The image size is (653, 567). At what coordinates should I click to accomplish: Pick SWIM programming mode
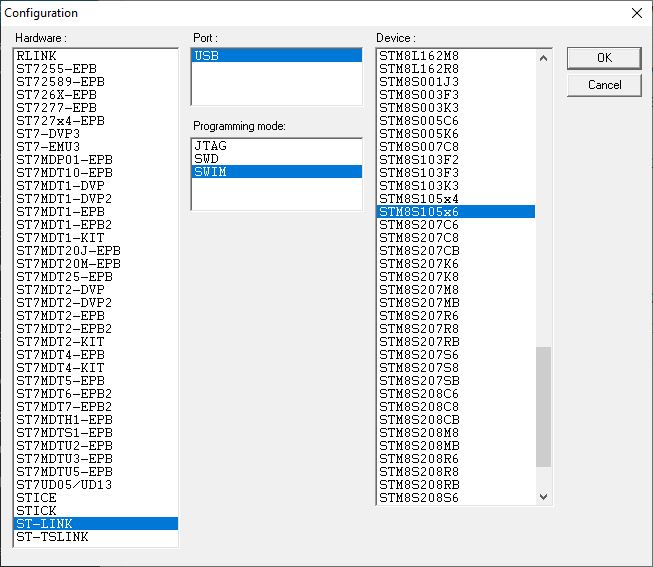tap(210, 172)
